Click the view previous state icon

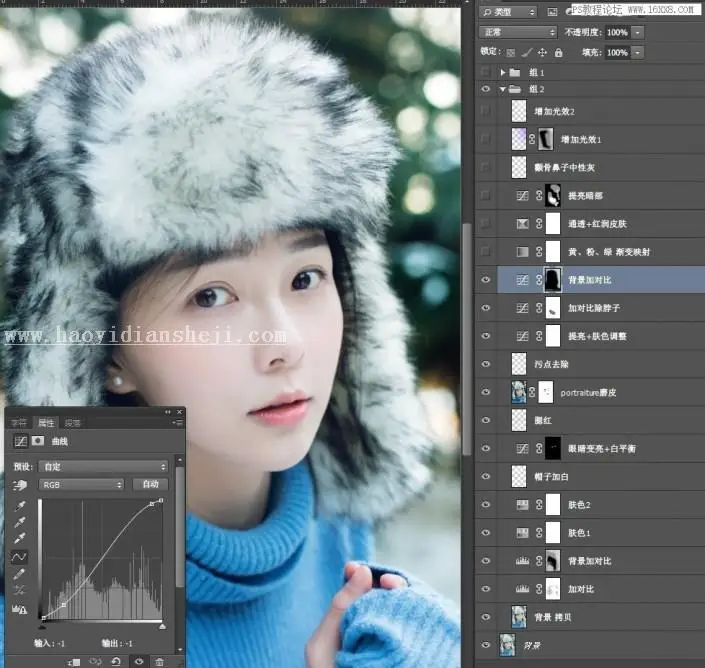pyautogui.click(x=95, y=662)
